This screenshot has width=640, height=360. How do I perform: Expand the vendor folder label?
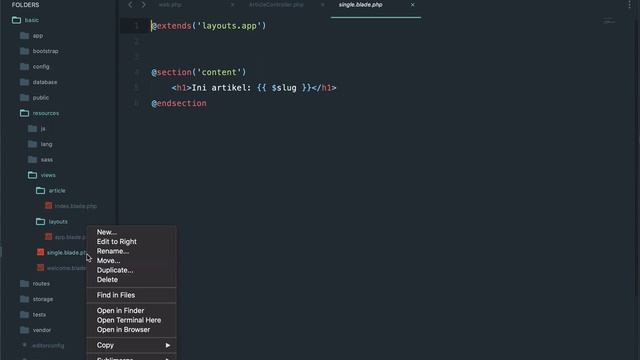(42, 330)
